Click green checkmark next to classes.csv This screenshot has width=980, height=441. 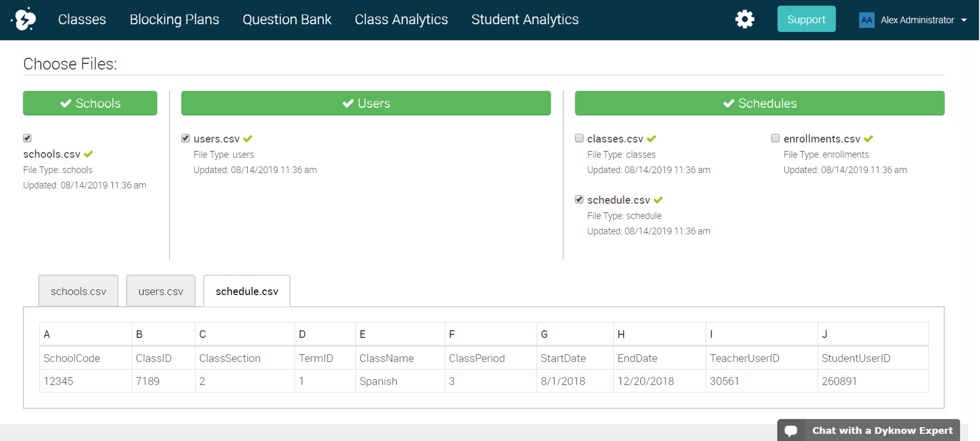(x=651, y=139)
